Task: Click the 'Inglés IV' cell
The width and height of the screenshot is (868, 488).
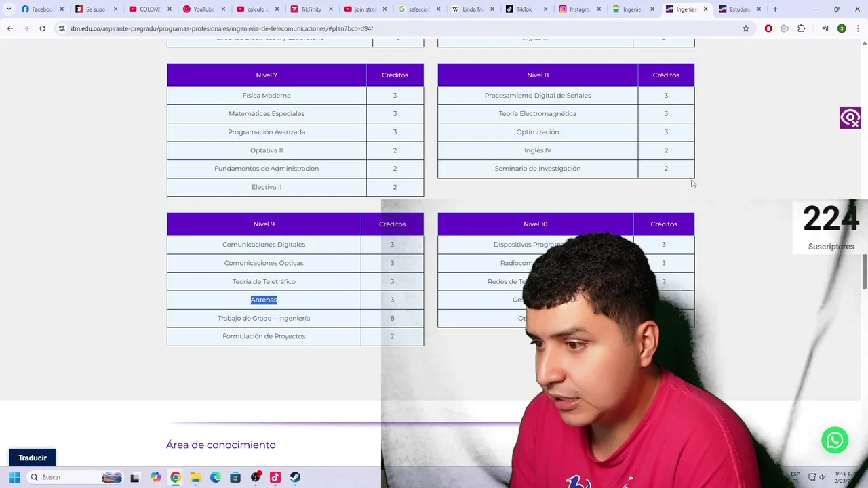Action: coord(538,150)
